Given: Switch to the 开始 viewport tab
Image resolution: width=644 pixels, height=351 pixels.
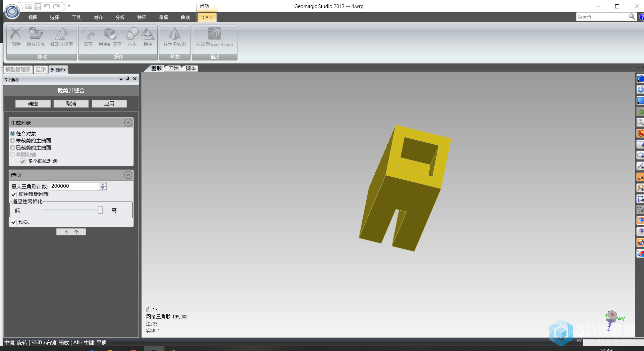Looking at the screenshot, I should pyautogui.click(x=173, y=68).
